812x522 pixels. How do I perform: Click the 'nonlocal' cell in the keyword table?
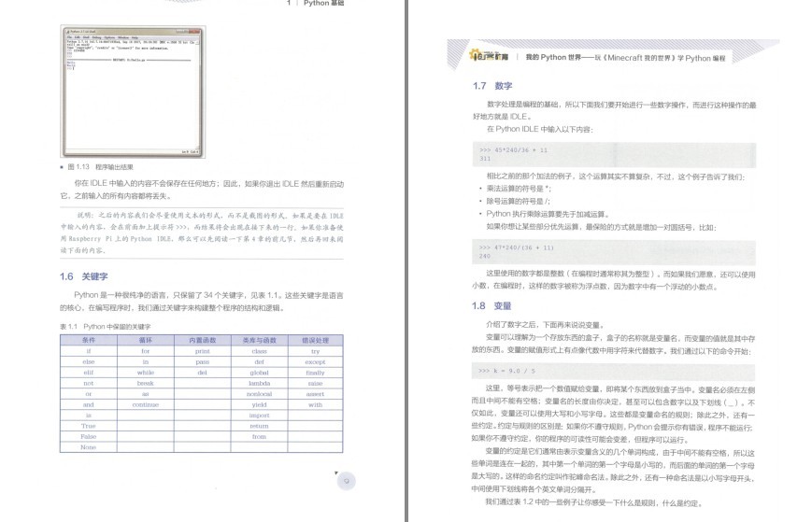tap(260, 394)
